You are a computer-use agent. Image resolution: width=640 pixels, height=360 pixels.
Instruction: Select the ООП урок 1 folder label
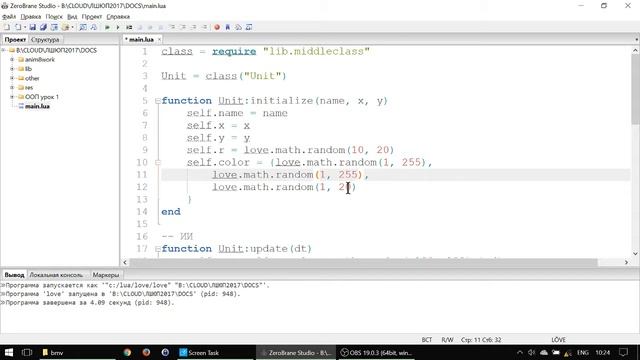tap(42, 97)
